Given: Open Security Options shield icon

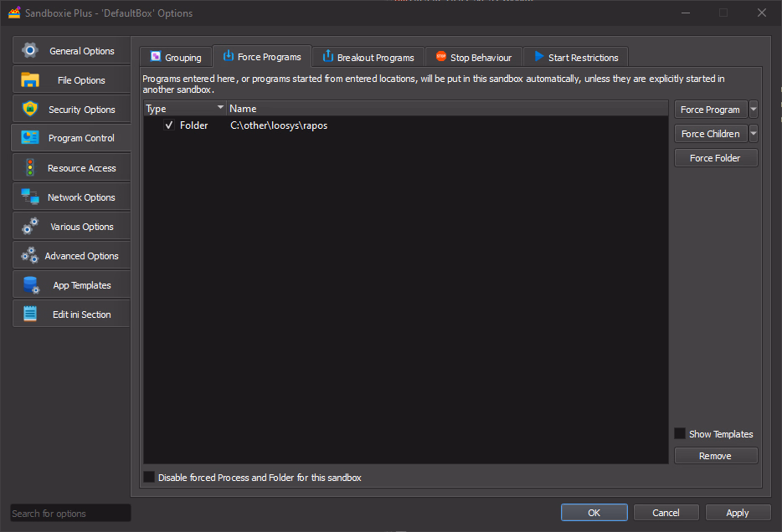Looking at the screenshot, I should [30, 109].
